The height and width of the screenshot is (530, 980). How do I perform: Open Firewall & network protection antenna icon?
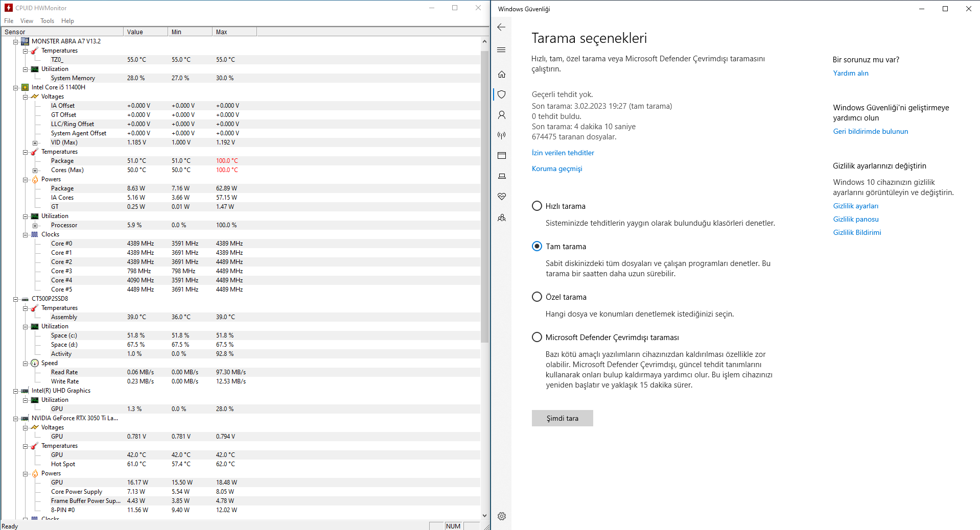(x=502, y=135)
